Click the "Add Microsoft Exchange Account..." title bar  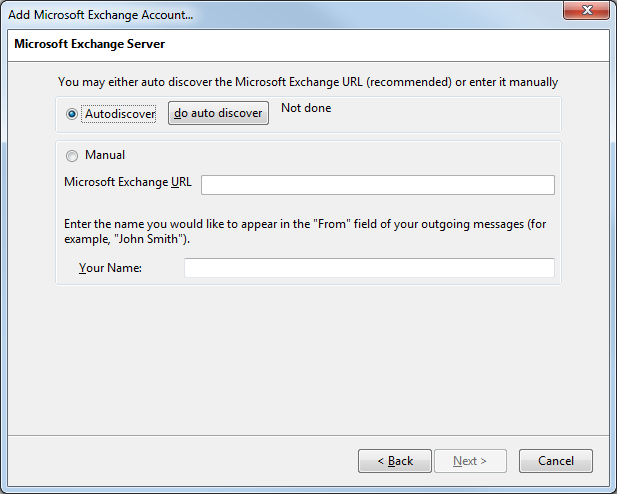point(101,15)
